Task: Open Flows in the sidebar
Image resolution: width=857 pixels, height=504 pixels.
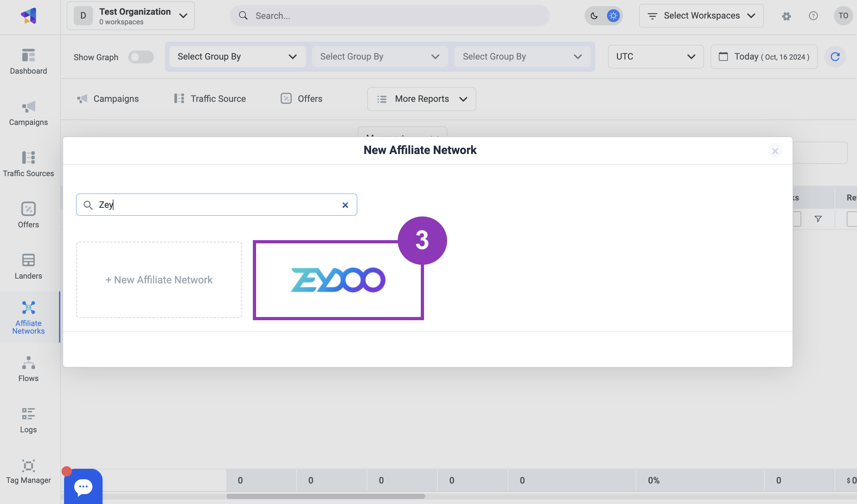Action: pos(29,370)
